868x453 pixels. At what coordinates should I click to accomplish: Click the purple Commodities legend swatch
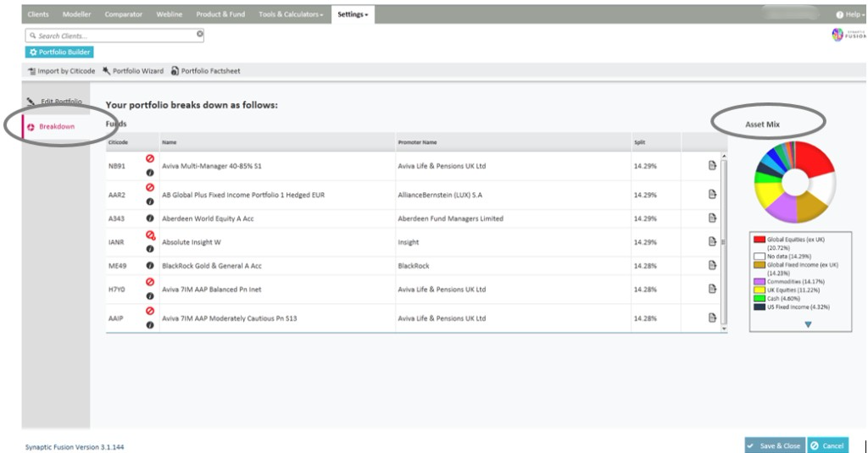point(759,281)
